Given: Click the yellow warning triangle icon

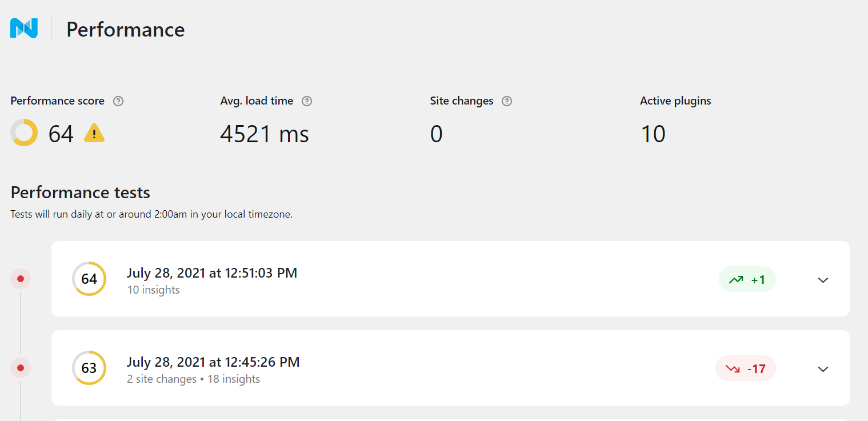Looking at the screenshot, I should tap(94, 134).
